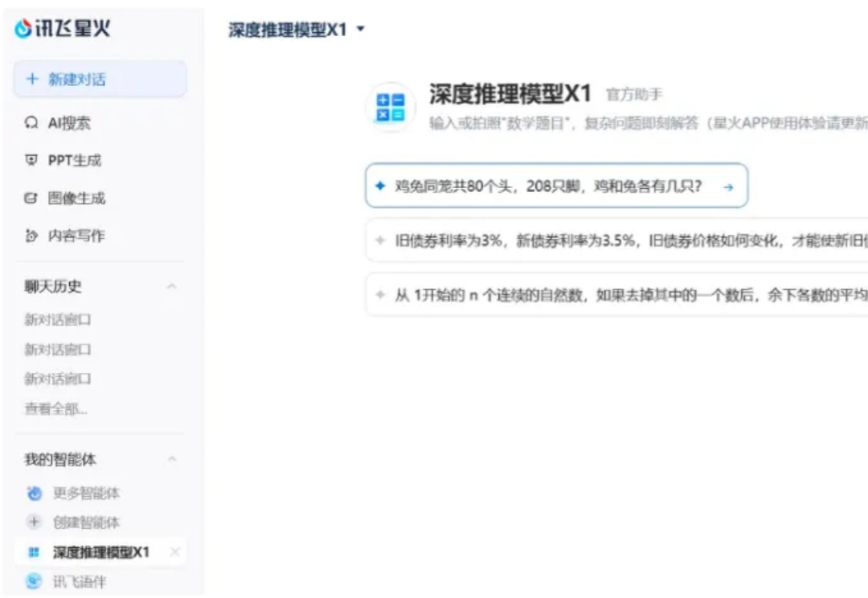Image resolution: width=868 pixels, height=598 pixels.
Task: Click the grid icon beside sidebar 深度推理模型X1
Action: click(x=34, y=552)
